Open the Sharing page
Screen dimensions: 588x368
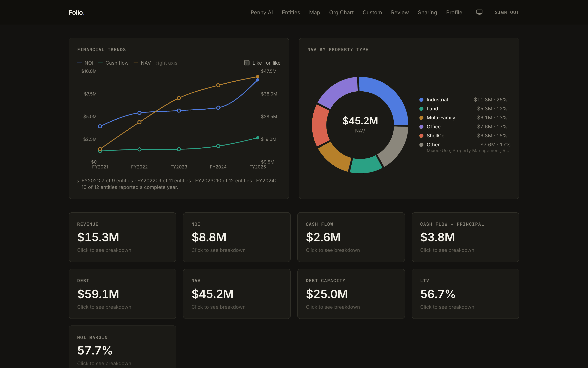(427, 12)
